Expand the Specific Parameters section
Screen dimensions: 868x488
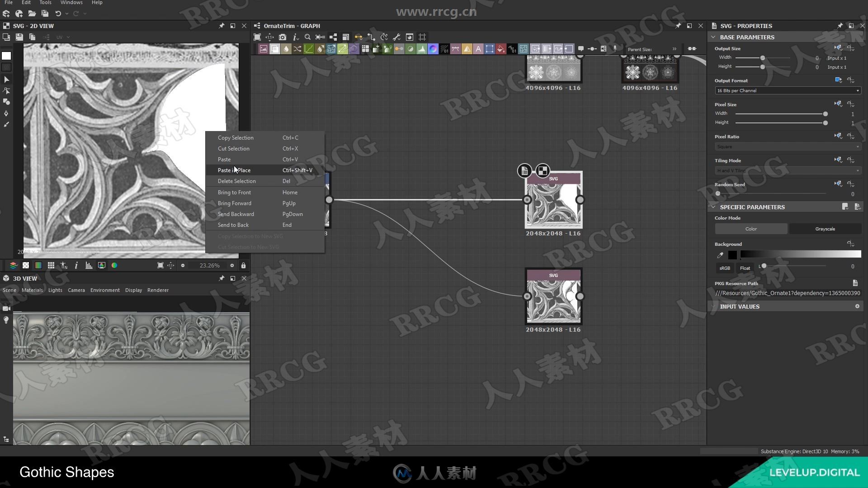pyautogui.click(x=713, y=207)
